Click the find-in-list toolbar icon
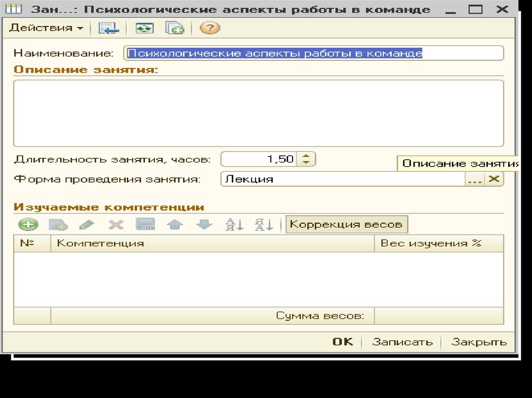The image size is (532, 398). (109, 28)
